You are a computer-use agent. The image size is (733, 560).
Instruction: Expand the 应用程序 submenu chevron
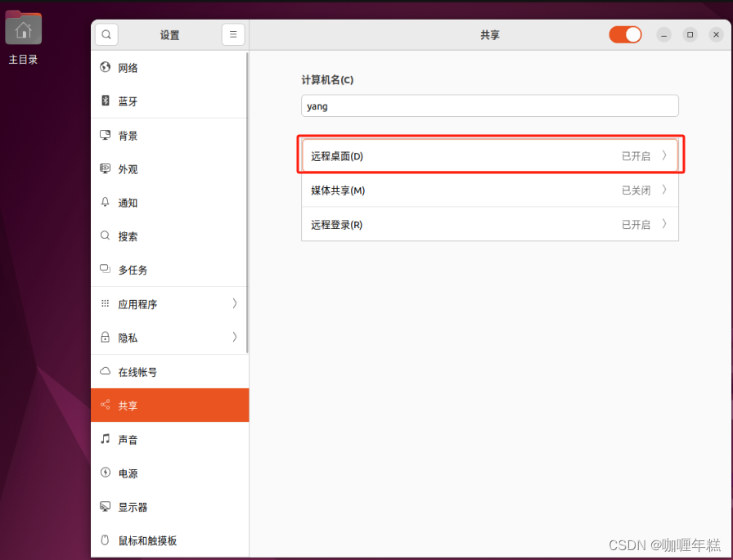tap(235, 303)
